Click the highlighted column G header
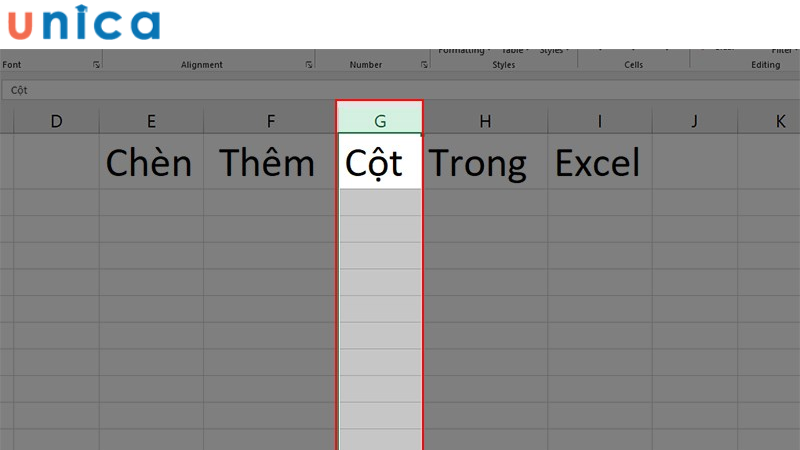The width and height of the screenshot is (800, 450). click(380, 121)
